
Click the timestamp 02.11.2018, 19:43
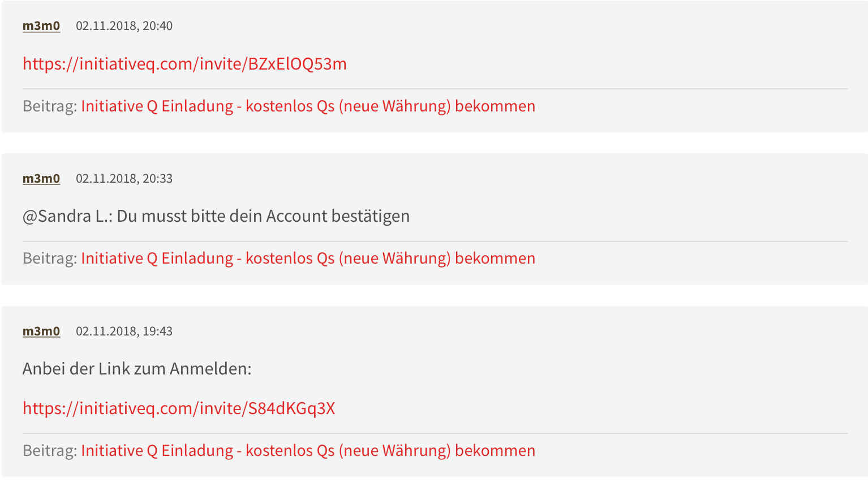tap(124, 331)
